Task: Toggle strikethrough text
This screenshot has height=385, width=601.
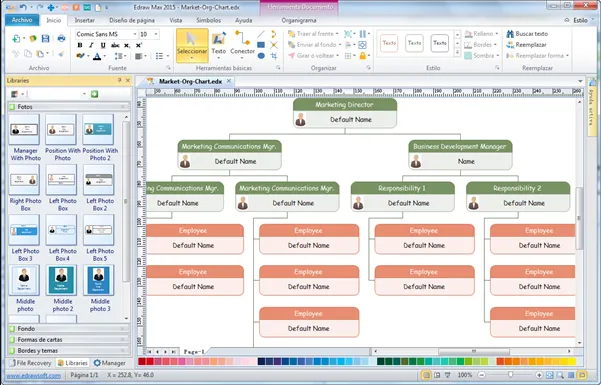Action: tap(115, 45)
